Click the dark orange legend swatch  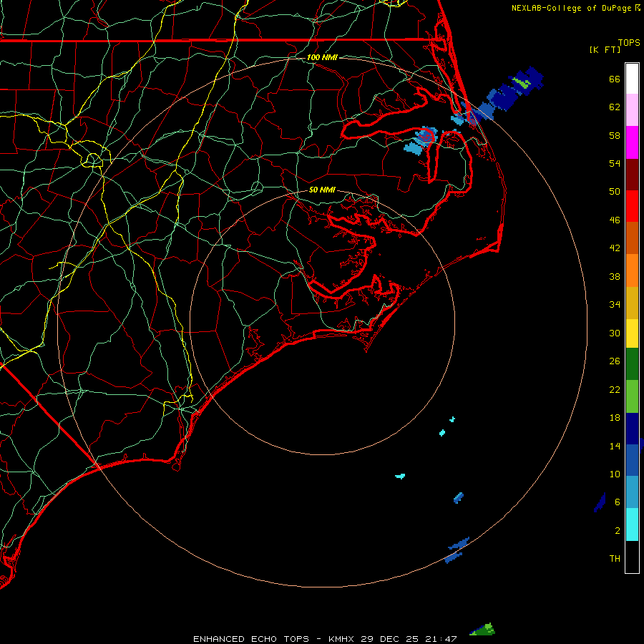(632, 238)
